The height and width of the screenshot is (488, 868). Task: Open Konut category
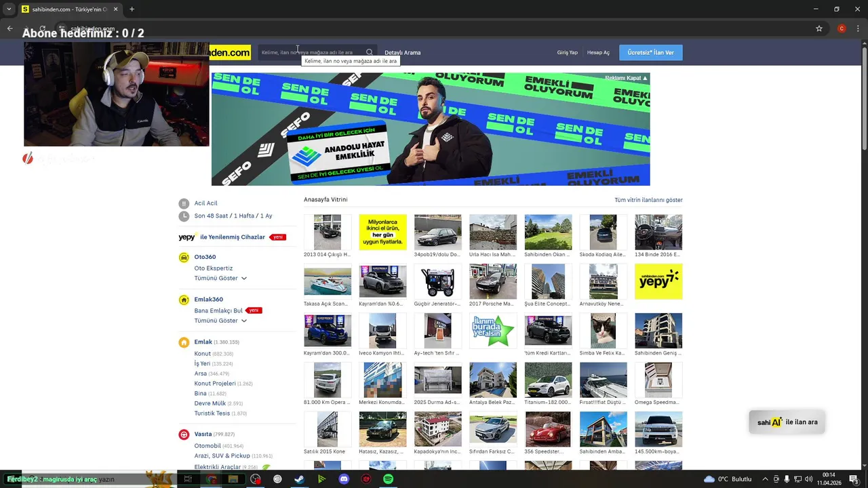point(203,354)
